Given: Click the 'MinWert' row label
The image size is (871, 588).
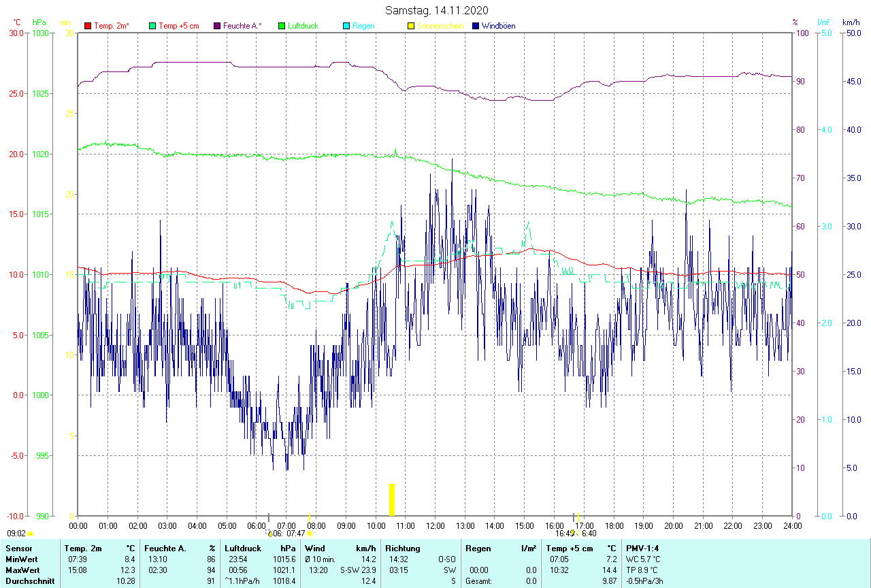Looking at the screenshot, I should point(20,559).
